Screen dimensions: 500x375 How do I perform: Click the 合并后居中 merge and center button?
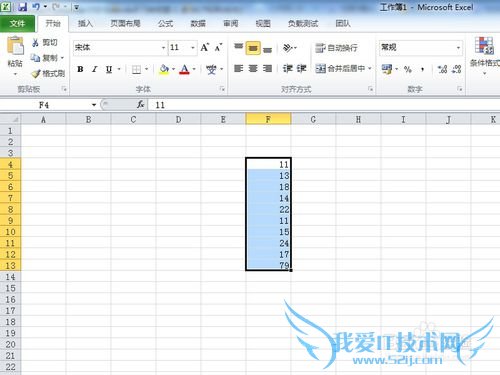pyautogui.click(x=340, y=69)
